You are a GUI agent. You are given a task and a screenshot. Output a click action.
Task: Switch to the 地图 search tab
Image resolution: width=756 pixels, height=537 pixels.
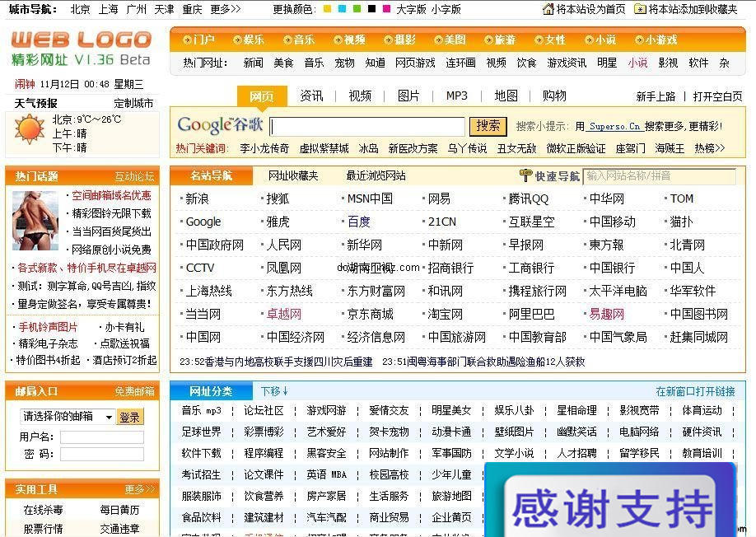click(x=506, y=96)
